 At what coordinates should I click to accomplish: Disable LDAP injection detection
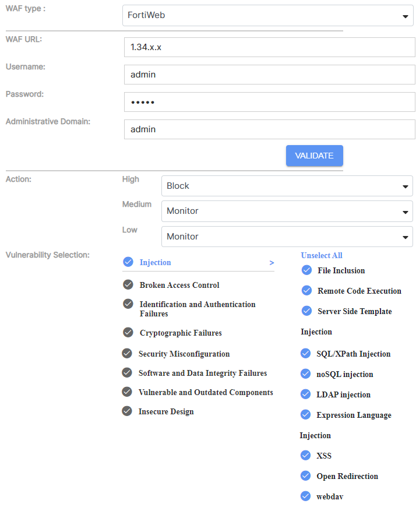306,394
